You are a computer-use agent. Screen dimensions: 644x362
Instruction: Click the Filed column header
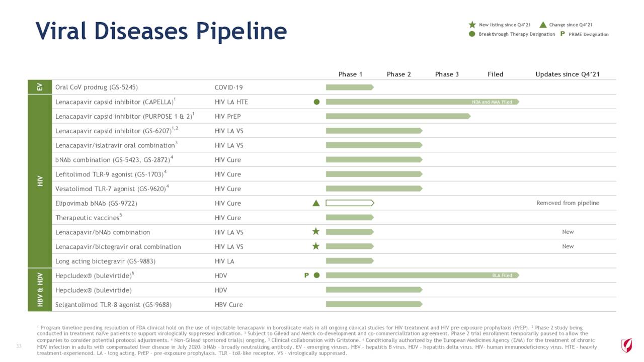click(495, 74)
